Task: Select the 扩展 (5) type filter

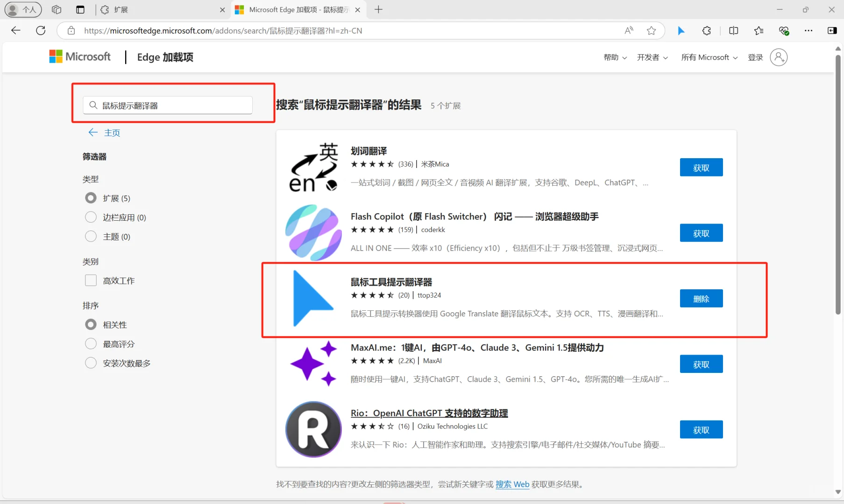Action: click(x=91, y=198)
